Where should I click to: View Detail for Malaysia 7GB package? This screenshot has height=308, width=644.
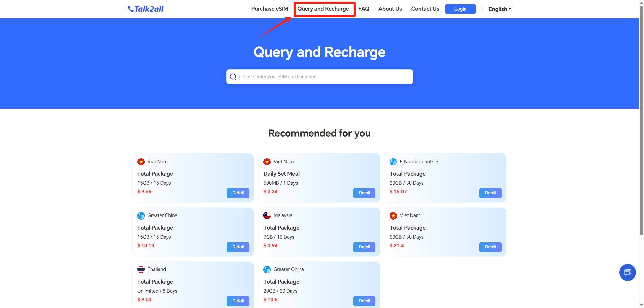pyautogui.click(x=364, y=247)
